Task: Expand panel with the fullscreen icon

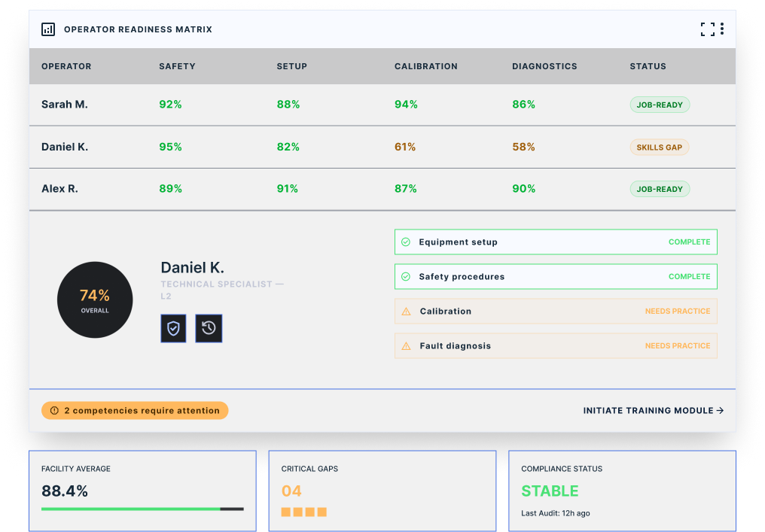Action: [708, 29]
